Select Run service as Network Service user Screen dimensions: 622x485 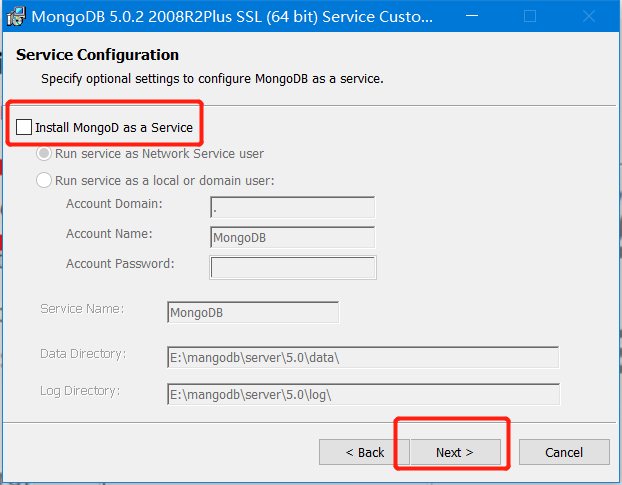click(x=44, y=154)
